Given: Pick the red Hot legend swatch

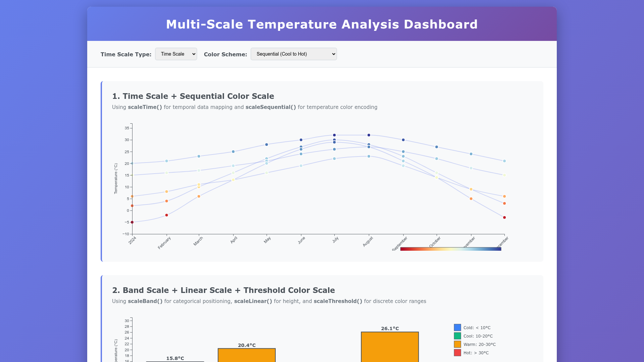Looking at the screenshot, I should tap(457, 353).
